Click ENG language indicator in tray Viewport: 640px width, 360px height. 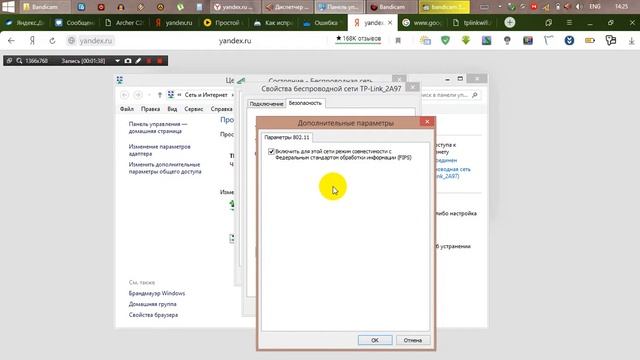point(595,7)
